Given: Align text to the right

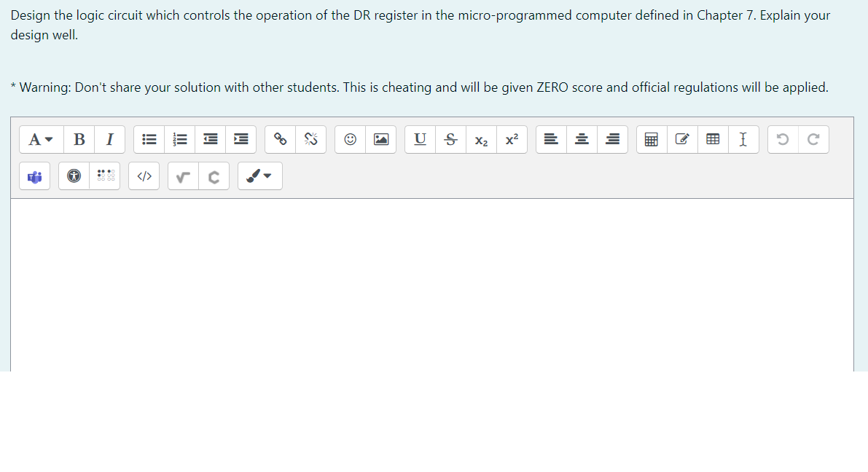Looking at the screenshot, I should (x=612, y=139).
